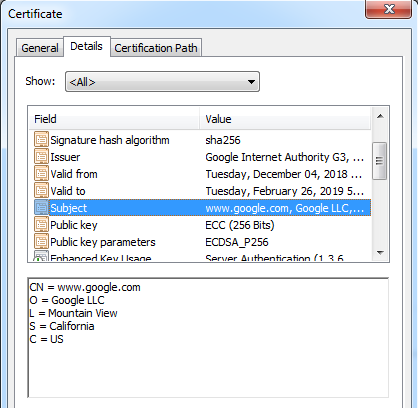
Task: Click the O = Google LLC line
Action: click(67, 300)
